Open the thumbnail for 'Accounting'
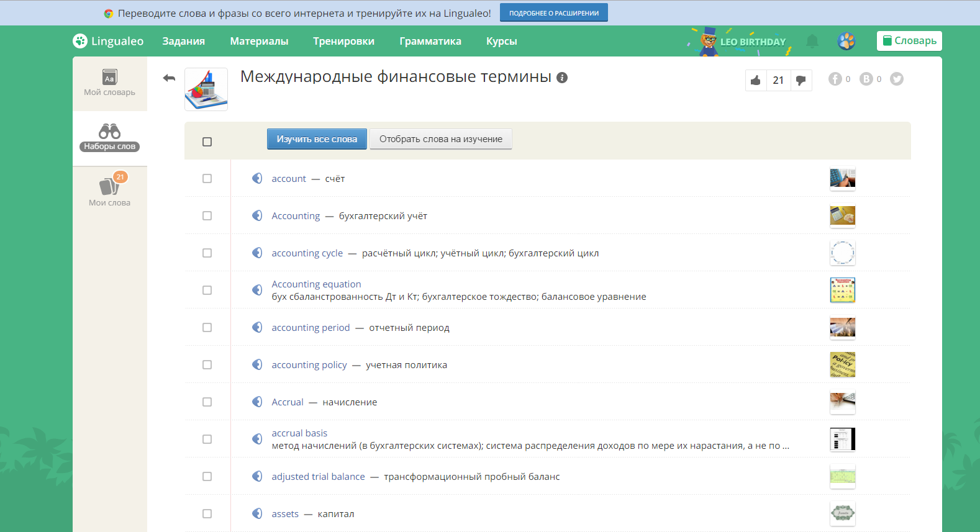Screen dimensions: 980x532 point(843,215)
